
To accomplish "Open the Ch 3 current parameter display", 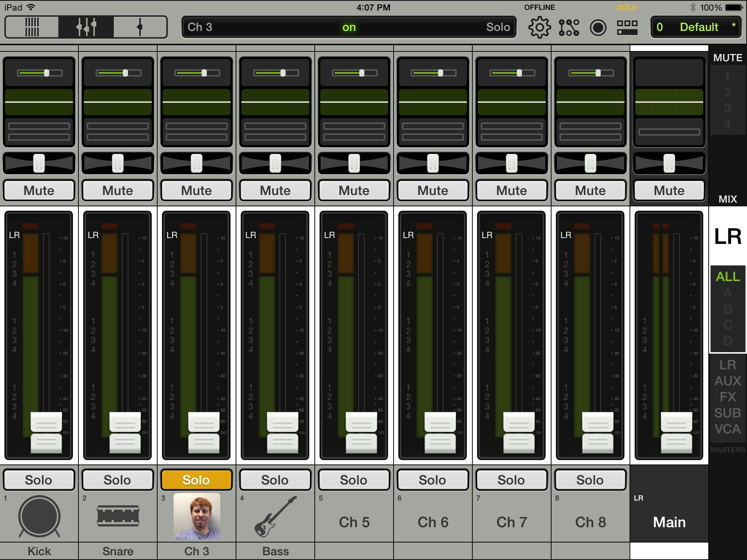I will pyautogui.click(x=348, y=27).
